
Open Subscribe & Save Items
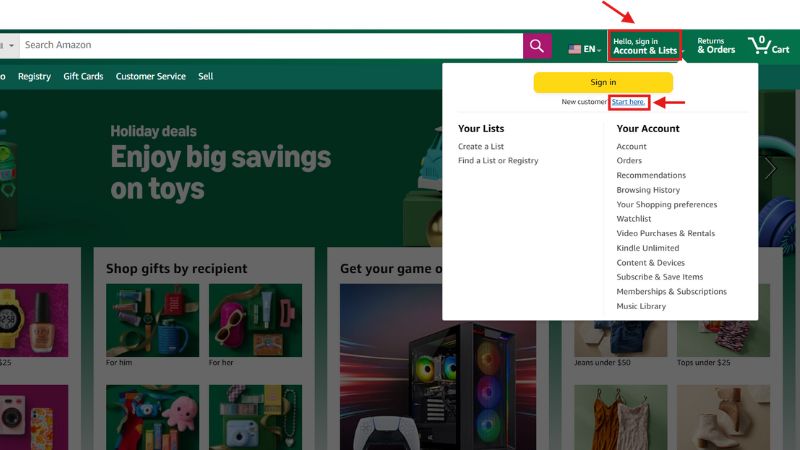[660, 277]
